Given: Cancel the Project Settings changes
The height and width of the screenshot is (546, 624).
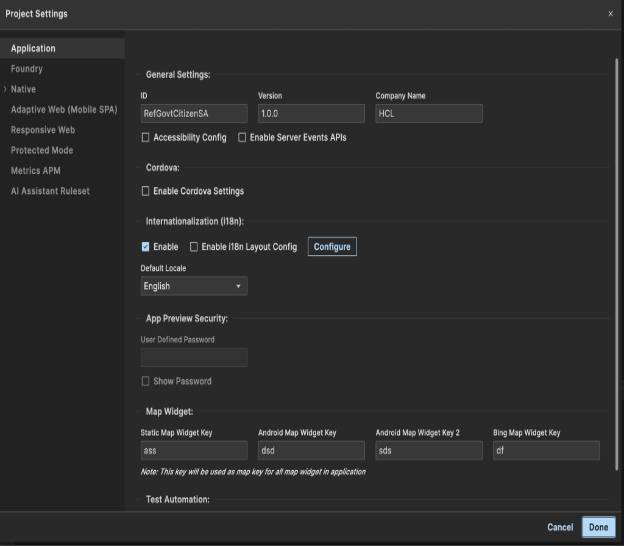Looking at the screenshot, I should (x=560, y=527).
